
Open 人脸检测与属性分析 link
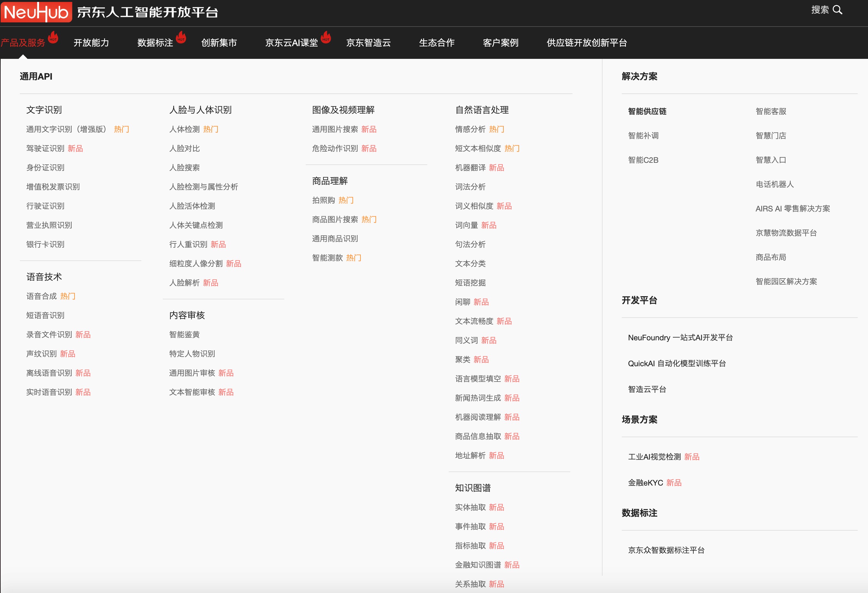(x=203, y=187)
